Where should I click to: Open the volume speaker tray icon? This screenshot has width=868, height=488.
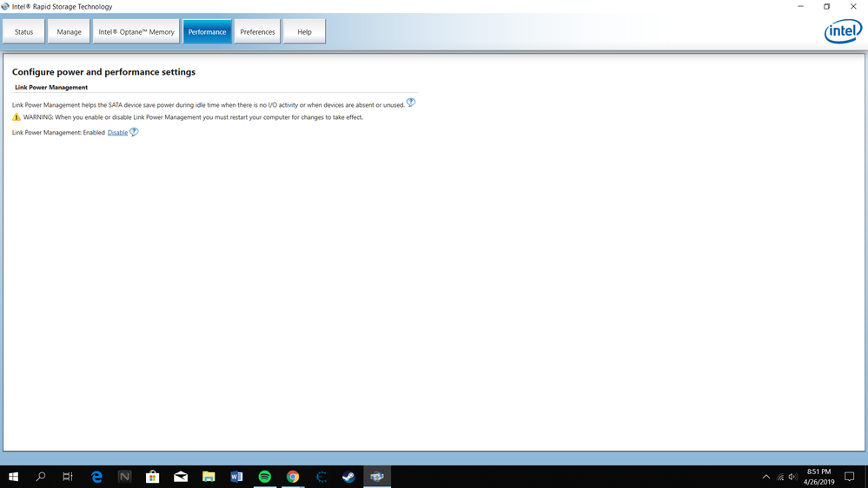pyautogui.click(x=792, y=477)
